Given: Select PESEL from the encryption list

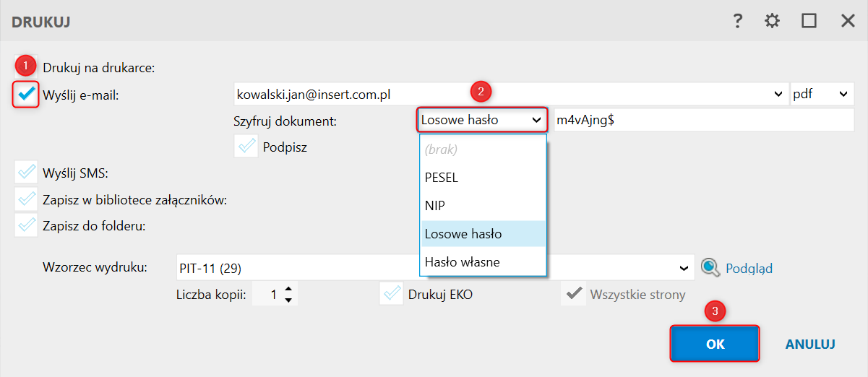Looking at the screenshot, I should tap(442, 178).
